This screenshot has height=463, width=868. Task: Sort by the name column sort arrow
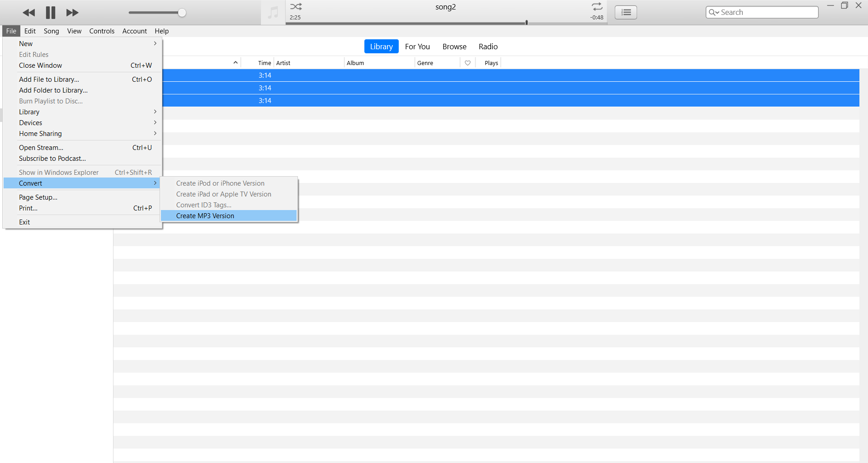click(x=235, y=63)
